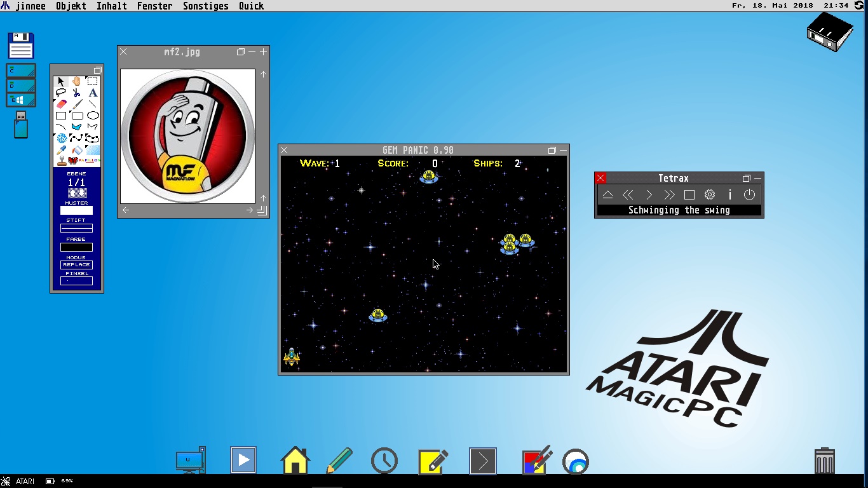Image resolution: width=868 pixels, height=488 pixels.
Task: Open the Pinsel brush selector
Action: pos(76,281)
